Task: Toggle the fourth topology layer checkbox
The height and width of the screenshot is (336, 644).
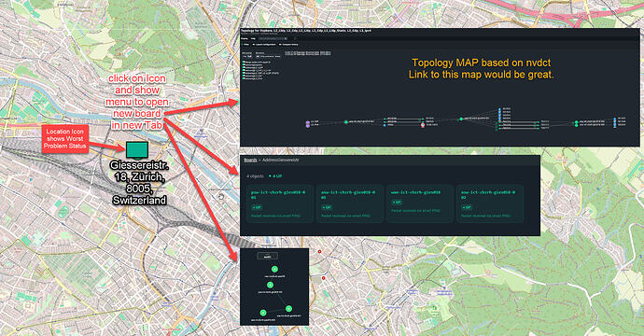Action: click(244, 70)
